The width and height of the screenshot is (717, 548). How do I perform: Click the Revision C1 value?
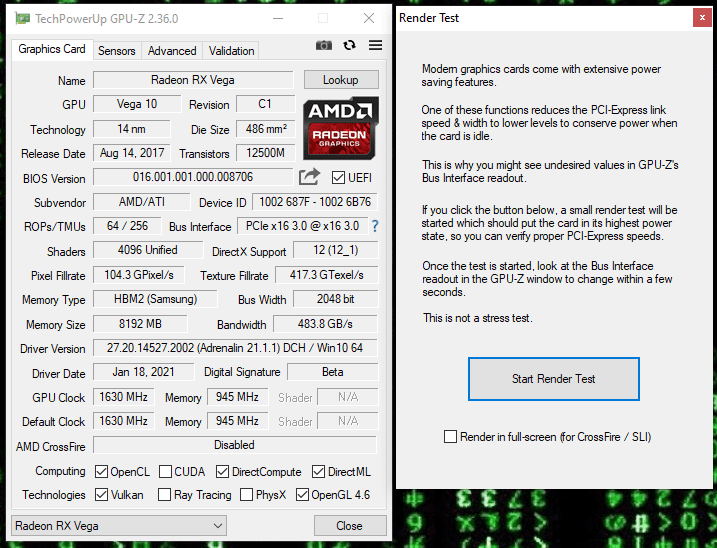click(x=266, y=104)
